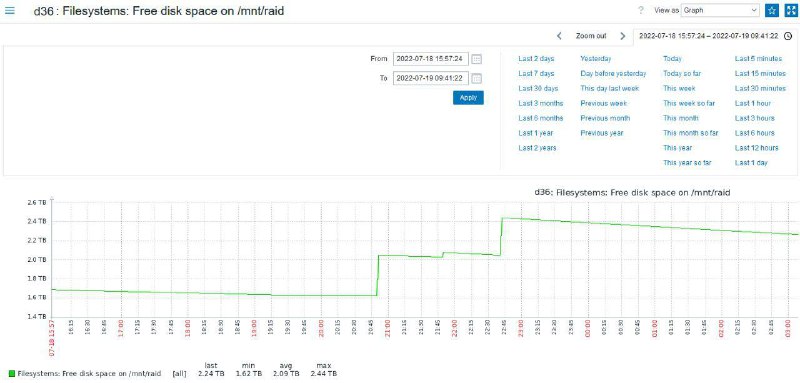Select the Yesterday time preset

pos(595,59)
